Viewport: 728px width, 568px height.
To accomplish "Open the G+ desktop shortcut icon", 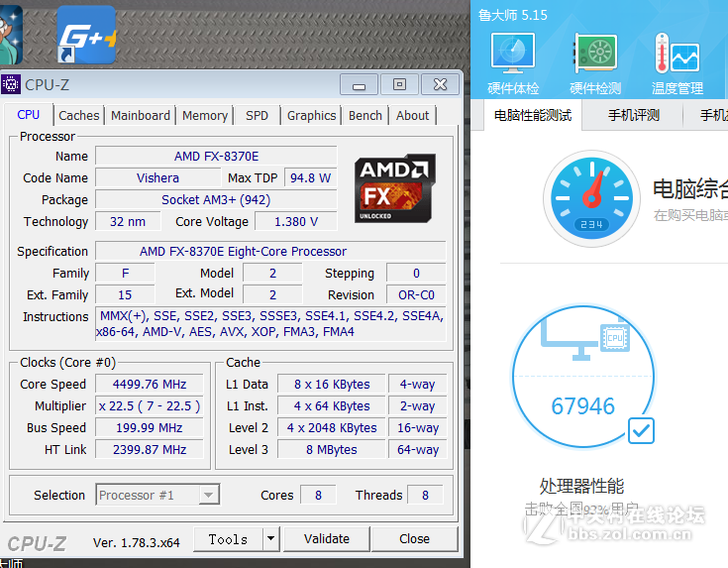I will pos(86,35).
